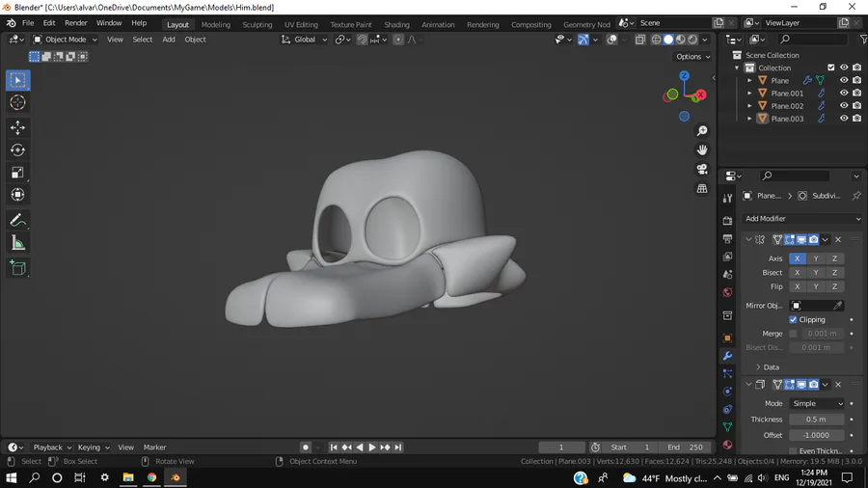This screenshot has width=868, height=488.
Task: Click the Add Cube tool icon
Action: coord(17,267)
